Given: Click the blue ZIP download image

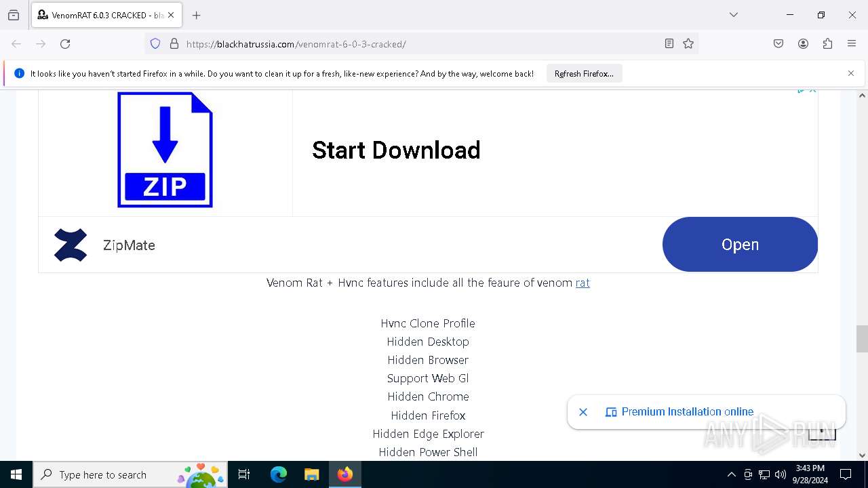Looking at the screenshot, I should [165, 149].
